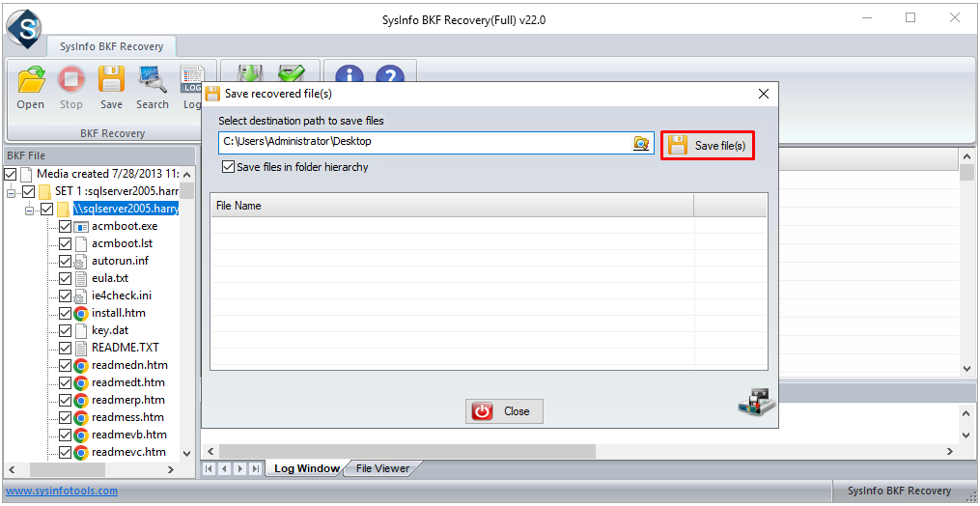Click the Chrome icon beside readmevb.htm
Screen dimensions: 980x506
coord(81,435)
